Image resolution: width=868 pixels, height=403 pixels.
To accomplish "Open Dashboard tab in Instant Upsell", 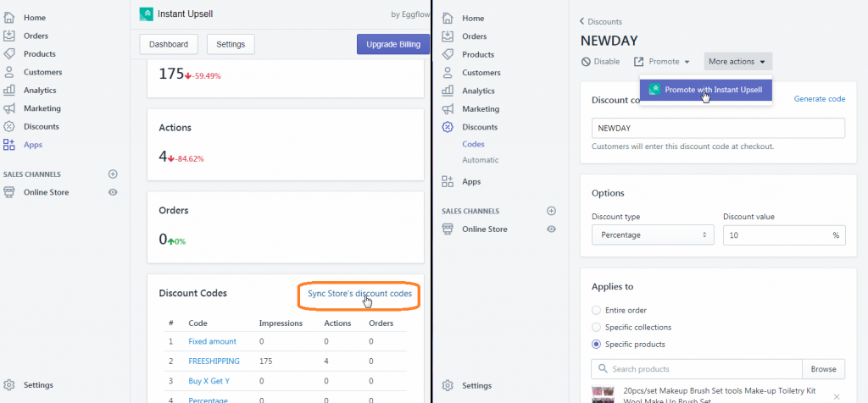I will pos(169,44).
